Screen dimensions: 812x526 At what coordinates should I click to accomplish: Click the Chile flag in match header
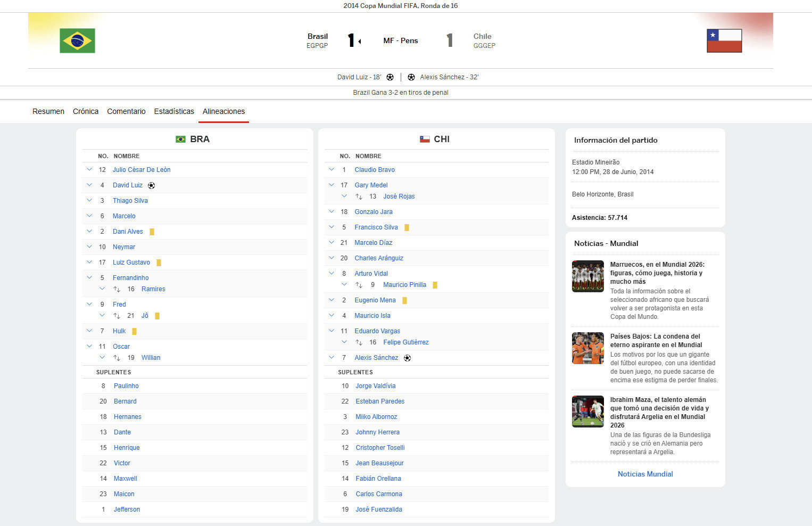tap(724, 40)
